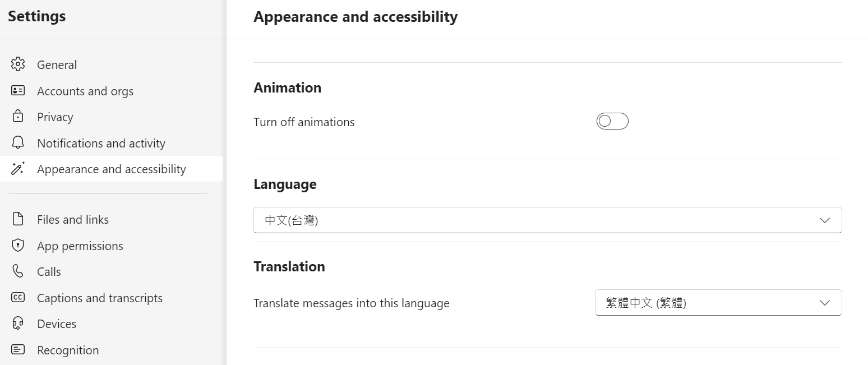Open the Privacy settings page

coord(55,117)
